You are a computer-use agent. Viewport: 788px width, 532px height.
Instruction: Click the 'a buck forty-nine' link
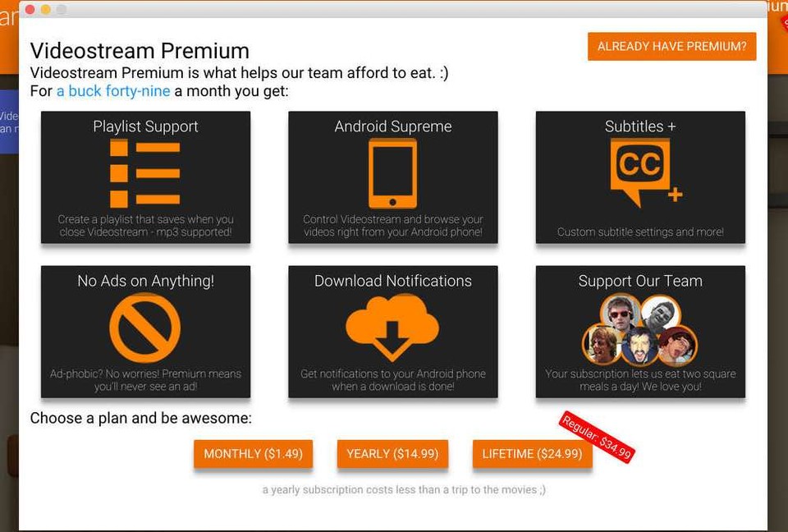click(113, 91)
